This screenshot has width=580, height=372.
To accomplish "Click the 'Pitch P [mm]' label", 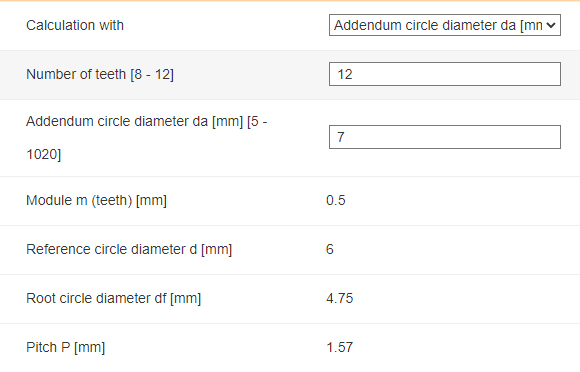I will tap(65, 348).
